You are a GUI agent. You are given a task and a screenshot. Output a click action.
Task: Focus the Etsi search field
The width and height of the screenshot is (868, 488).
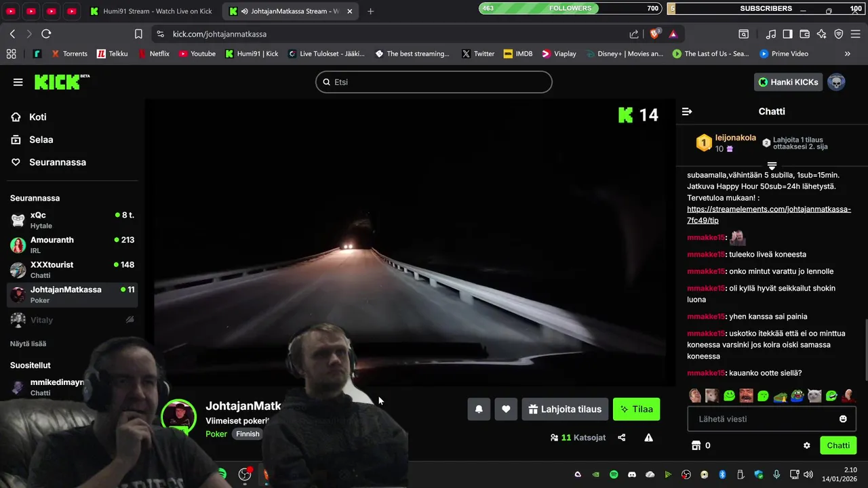click(x=434, y=82)
